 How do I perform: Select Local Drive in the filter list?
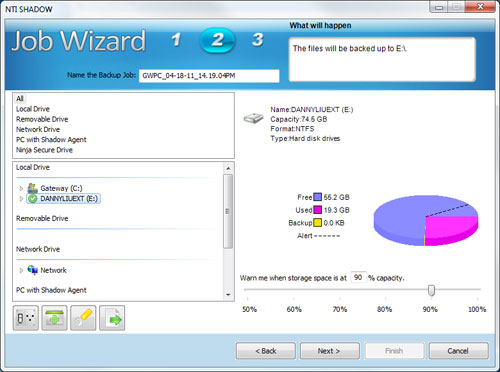pos(33,109)
